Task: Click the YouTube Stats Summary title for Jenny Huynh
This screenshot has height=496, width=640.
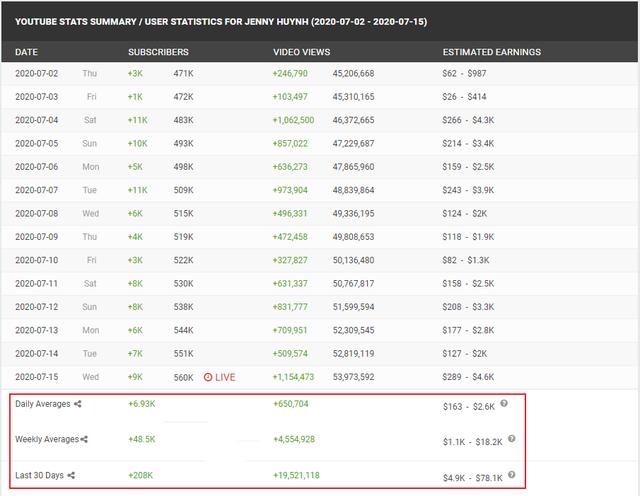Action: click(221, 22)
